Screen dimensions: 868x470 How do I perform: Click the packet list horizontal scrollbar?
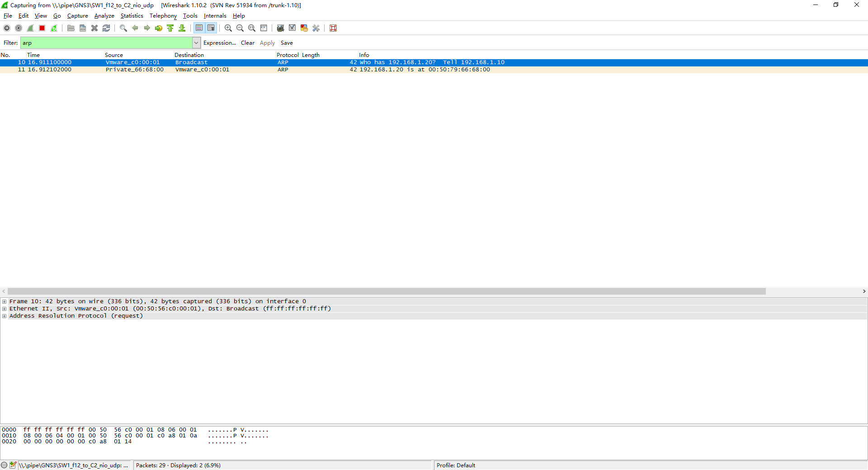click(387, 291)
